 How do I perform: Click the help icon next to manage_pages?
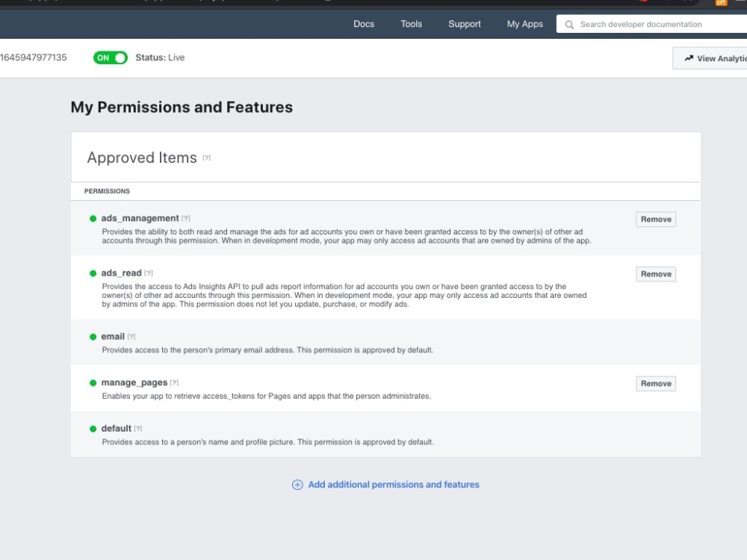174,382
